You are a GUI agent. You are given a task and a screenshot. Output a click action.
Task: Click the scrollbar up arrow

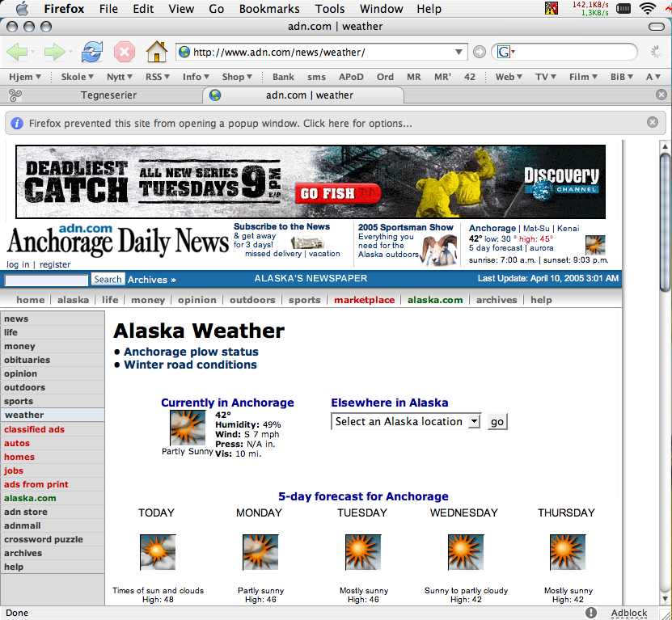[x=666, y=146]
